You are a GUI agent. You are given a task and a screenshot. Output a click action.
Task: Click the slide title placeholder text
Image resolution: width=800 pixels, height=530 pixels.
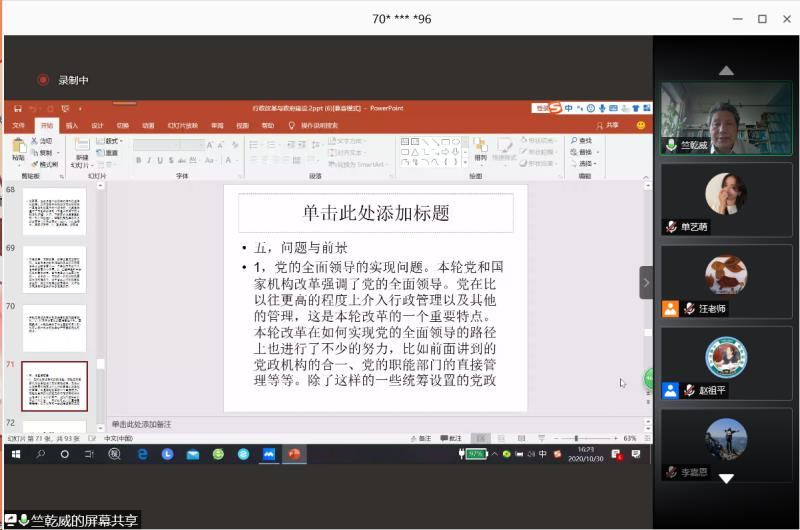click(375, 213)
